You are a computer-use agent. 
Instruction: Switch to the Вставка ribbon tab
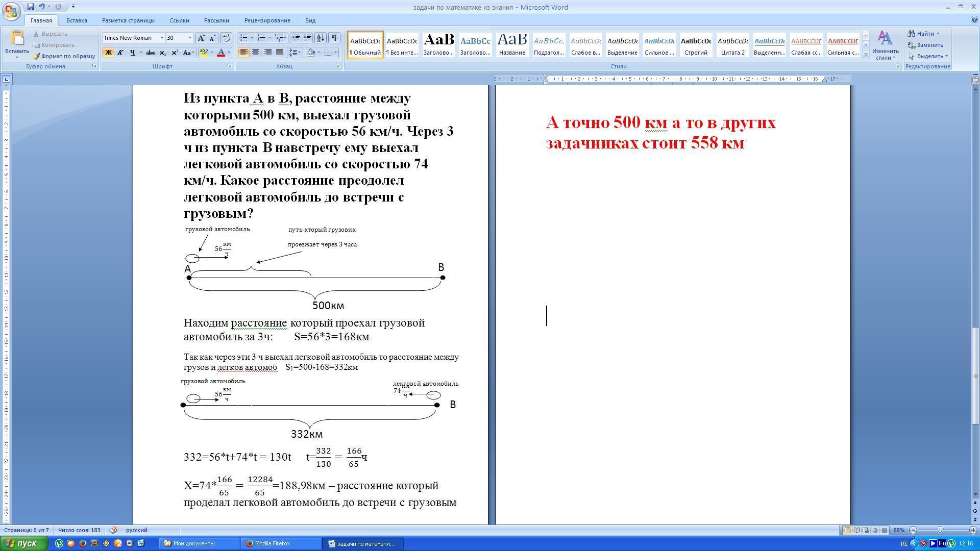[77, 20]
